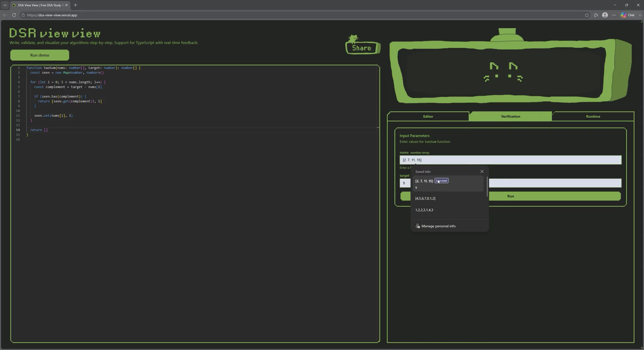Open a new browser tab

click(75, 5)
